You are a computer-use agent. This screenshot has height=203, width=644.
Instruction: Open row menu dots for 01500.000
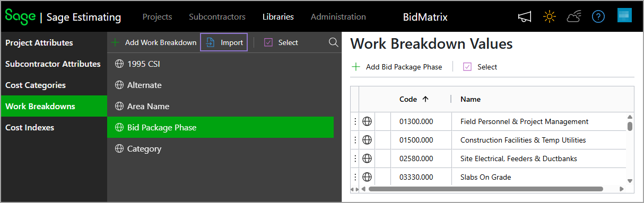pyautogui.click(x=355, y=140)
